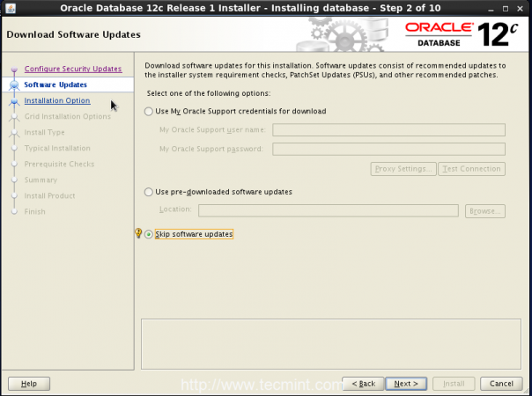Click the Configure Security Updates step node icon
This screenshot has width=532, height=396.
[14, 70]
